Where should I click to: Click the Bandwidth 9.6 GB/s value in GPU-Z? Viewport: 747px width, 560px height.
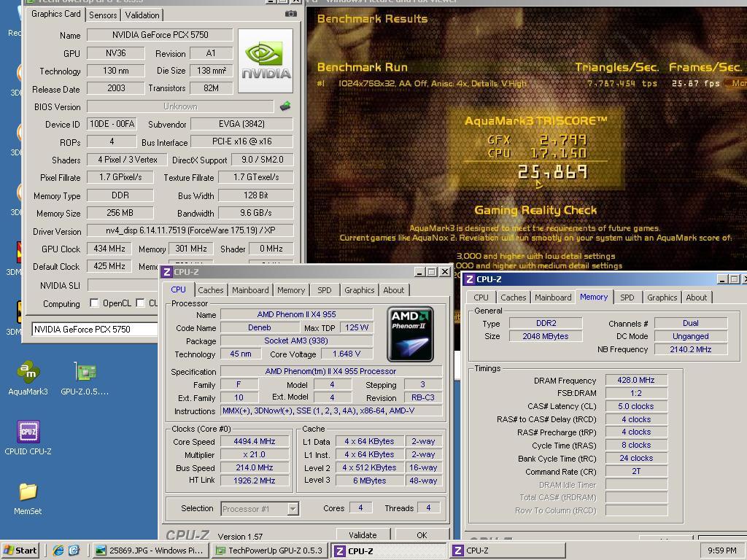[x=256, y=213]
